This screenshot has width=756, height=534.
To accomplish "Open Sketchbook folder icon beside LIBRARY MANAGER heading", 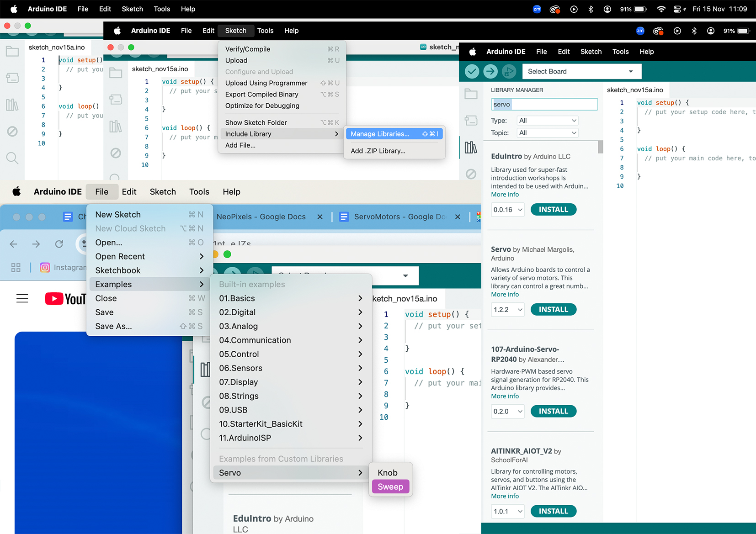I will coord(471,94).
